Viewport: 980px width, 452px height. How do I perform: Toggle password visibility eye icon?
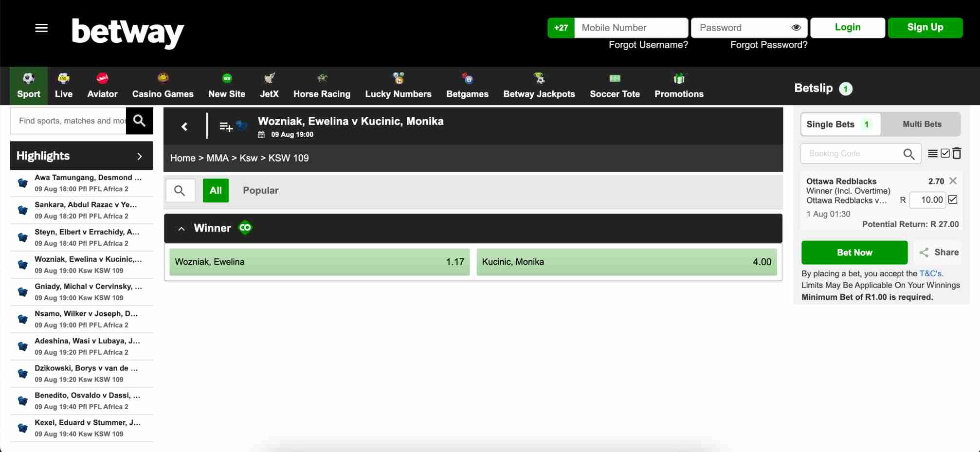tap(796, 28)
